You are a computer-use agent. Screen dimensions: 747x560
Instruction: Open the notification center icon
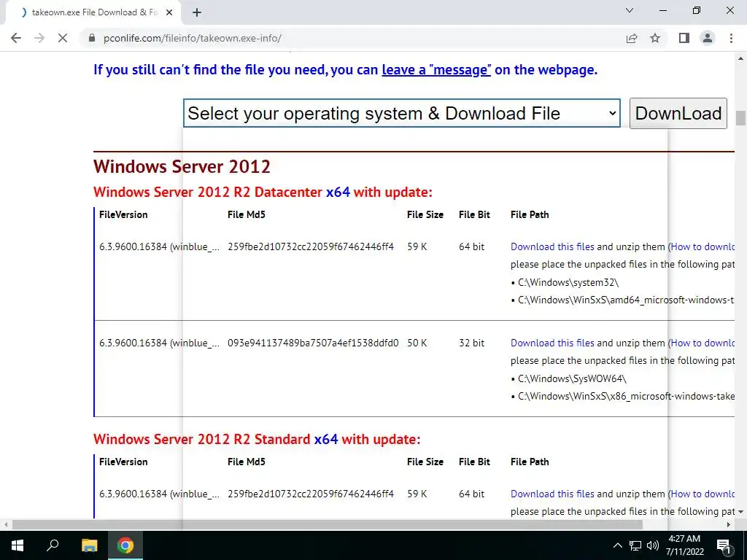723,545
